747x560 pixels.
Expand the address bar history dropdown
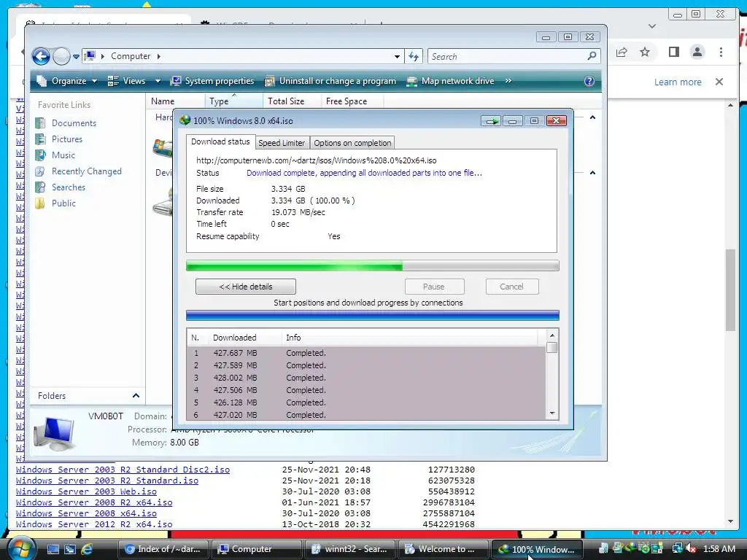(x=397, y=57)
